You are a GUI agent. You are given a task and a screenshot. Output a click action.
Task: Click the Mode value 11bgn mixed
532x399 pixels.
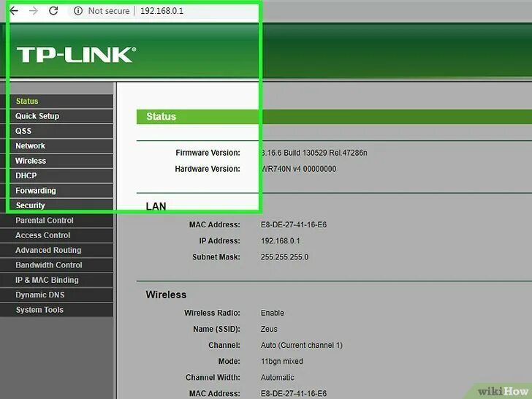(x=281, y=361)
